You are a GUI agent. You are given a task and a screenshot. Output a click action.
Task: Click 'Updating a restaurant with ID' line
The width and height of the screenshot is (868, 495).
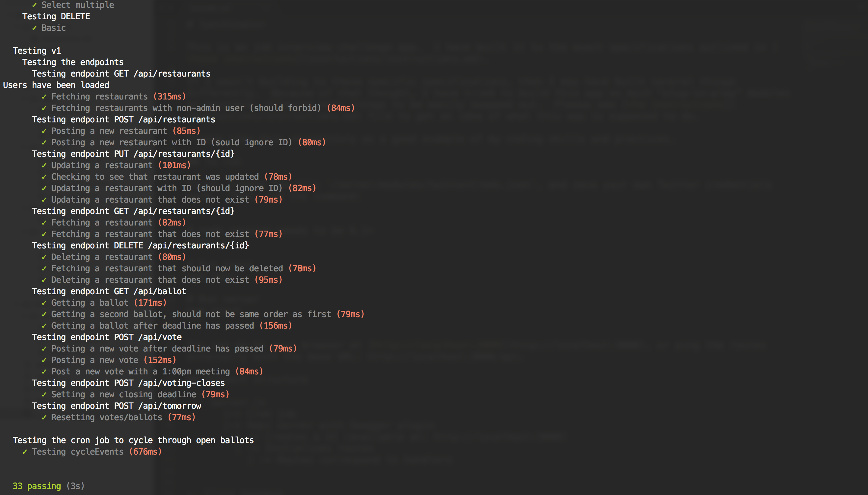[179, 188]
